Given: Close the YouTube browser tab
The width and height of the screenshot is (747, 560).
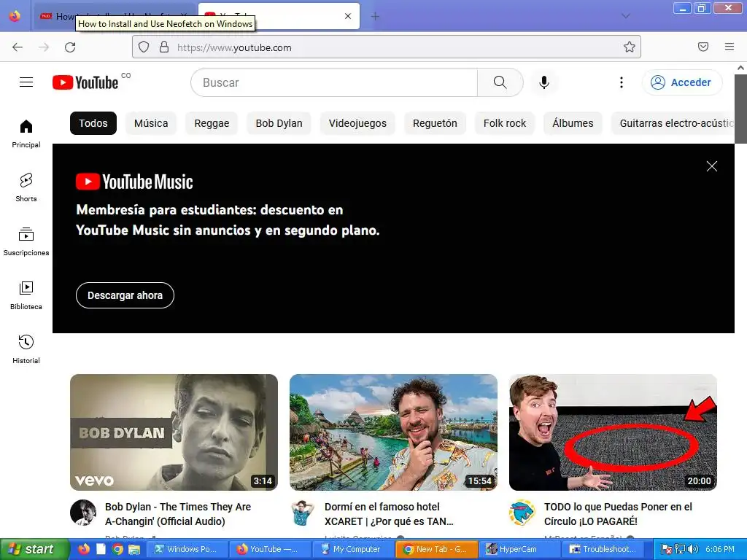Looking at the screenshot, I should [348, 16].
